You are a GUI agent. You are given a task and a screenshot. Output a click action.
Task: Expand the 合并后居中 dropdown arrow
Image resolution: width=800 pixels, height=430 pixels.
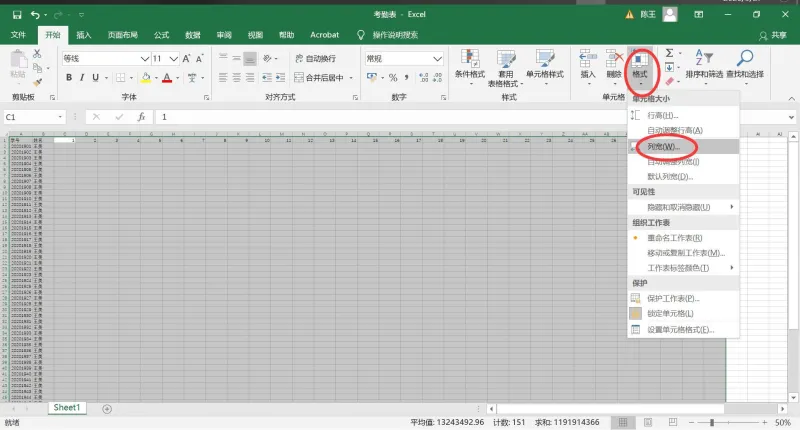point(351,78)
